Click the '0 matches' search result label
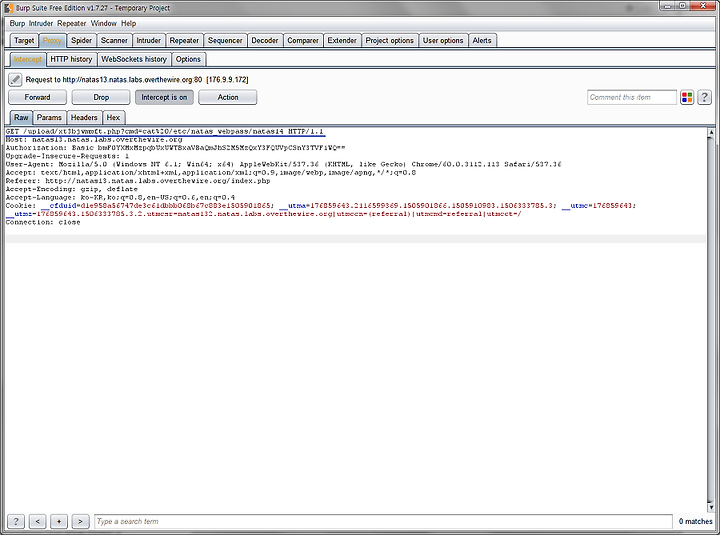 click(695, 521)
